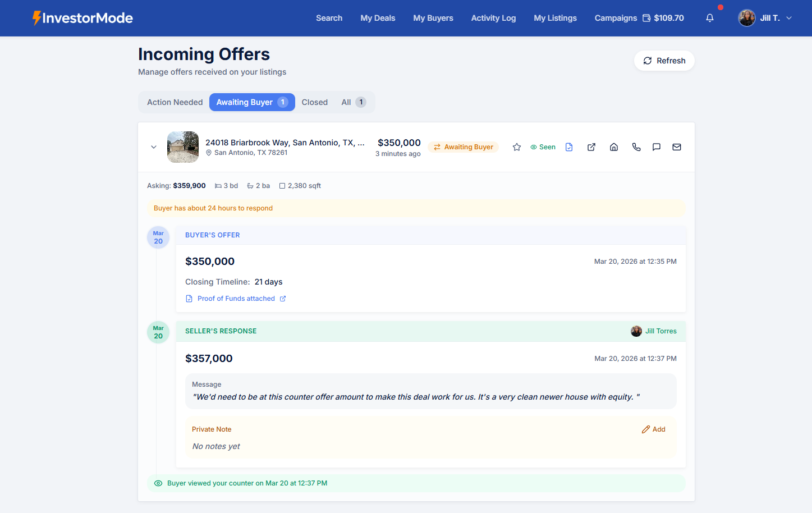Open the proof of funds document icon
Screen dimensions: 812x513
[x=568, y=146]
